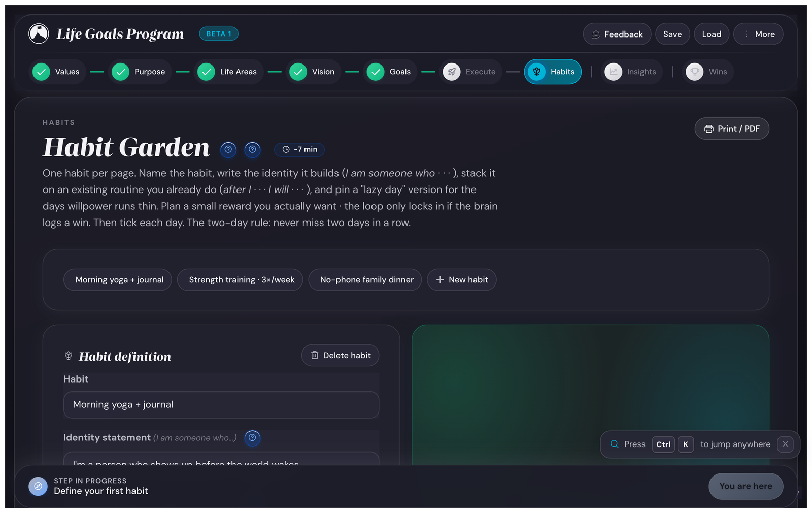812x508 pixels.
Task: Click the Life Goals Program logo icon
Action: tap(39, 34)
